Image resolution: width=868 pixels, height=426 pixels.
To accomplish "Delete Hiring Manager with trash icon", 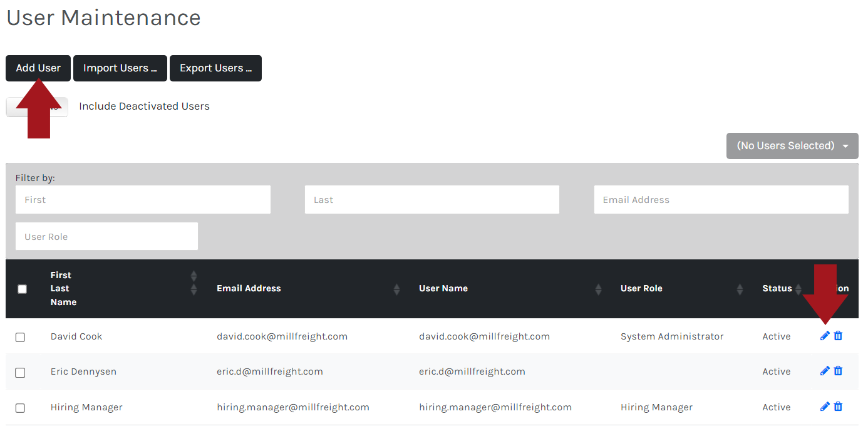I will tap(838, 407).
